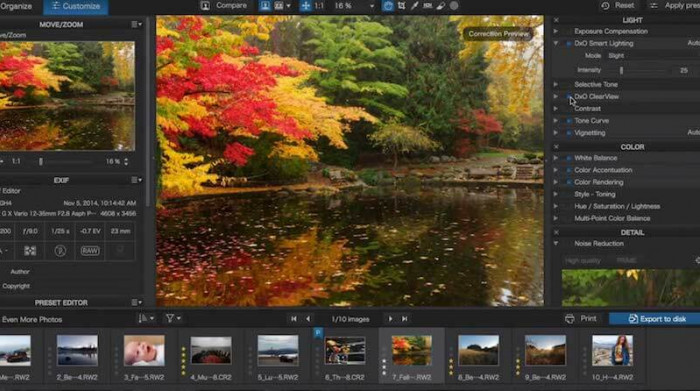The height and width of the screenshot is (391, 700).
Task: Jump to last image in browser
Action: (404, 319)
